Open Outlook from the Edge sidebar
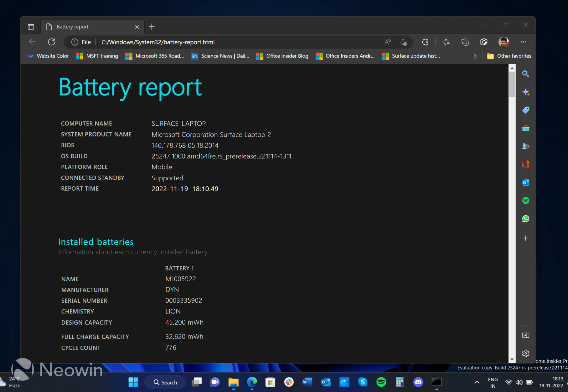The width and height of the screenshot is (568, 392). pos(526,183)
